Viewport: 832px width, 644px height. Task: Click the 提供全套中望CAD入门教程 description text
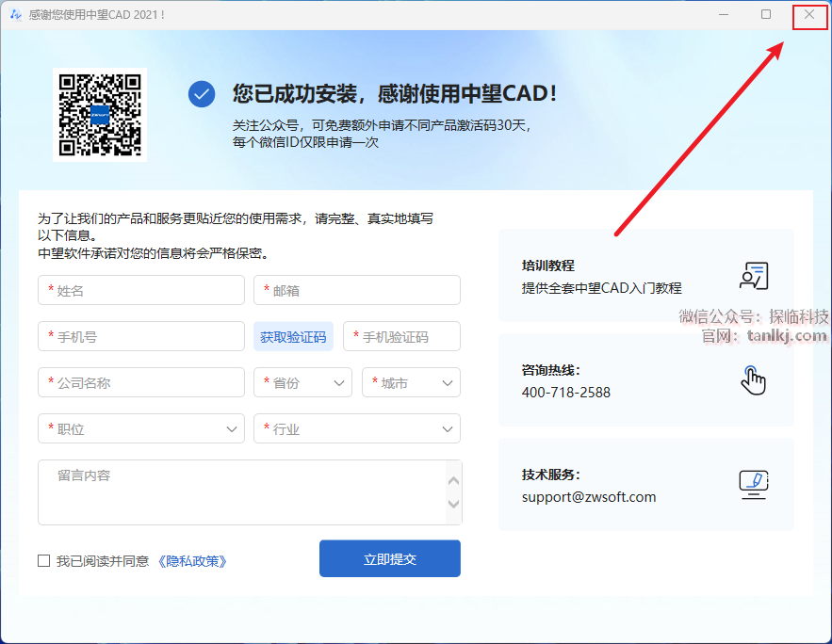tap(602, 288)
